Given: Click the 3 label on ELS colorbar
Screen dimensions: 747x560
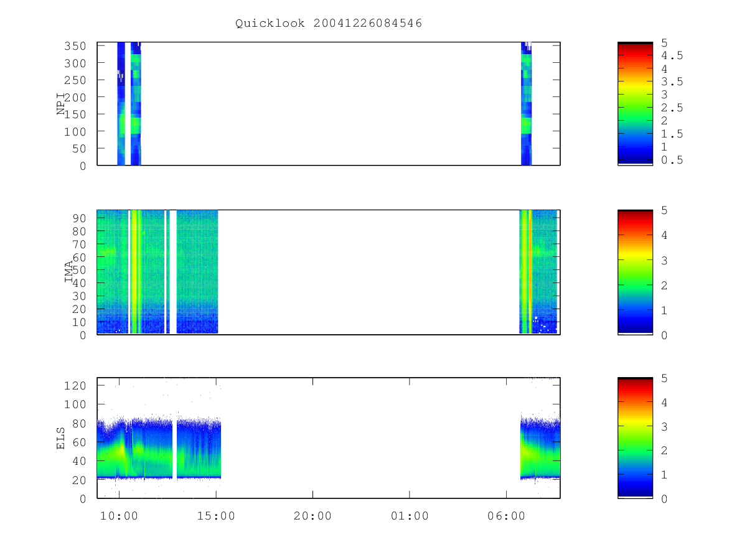Looking at the screenshot, I should pyautogui.click(x=664, y=427).
